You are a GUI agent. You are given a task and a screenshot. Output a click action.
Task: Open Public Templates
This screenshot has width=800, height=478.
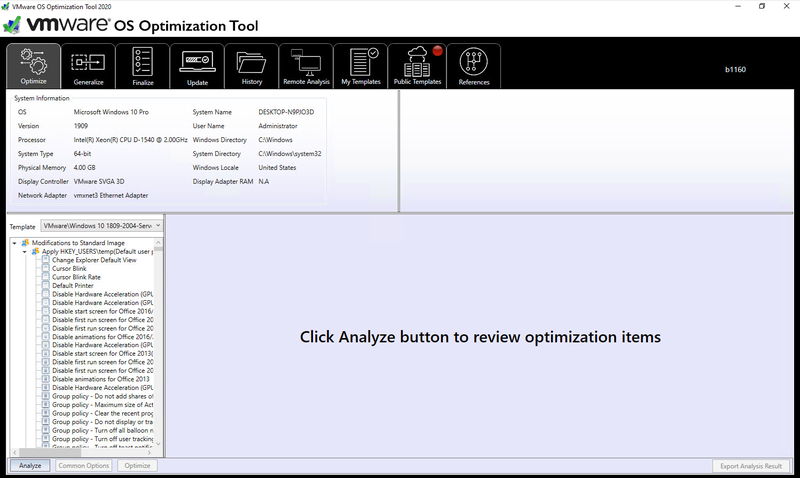pos(417,66)
